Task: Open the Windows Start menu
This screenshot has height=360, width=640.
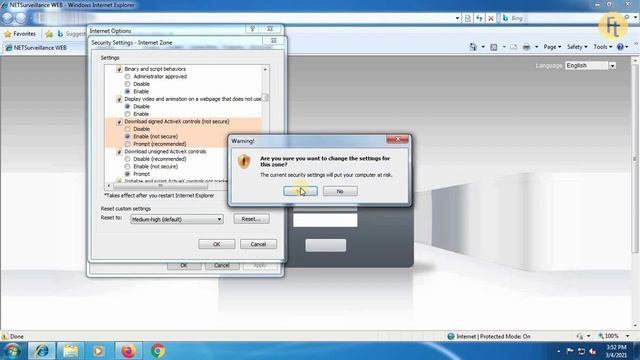Action: pyautogui.click(x=12, y=351)
